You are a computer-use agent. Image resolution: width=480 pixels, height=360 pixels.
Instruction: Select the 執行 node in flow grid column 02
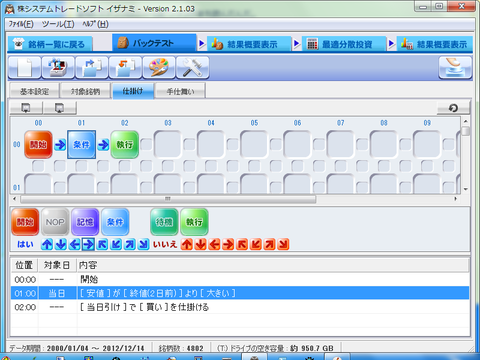coord(125,144)
